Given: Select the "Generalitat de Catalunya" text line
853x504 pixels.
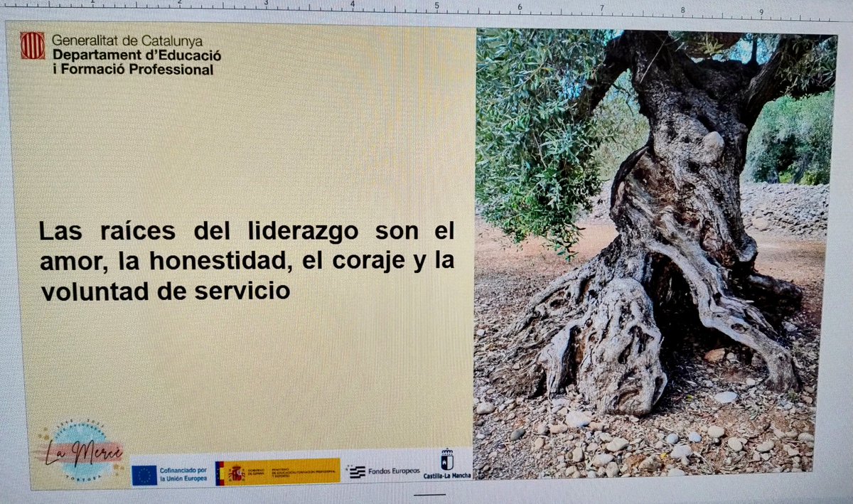Looking at the screenshot, I should (x=127, y=41).
